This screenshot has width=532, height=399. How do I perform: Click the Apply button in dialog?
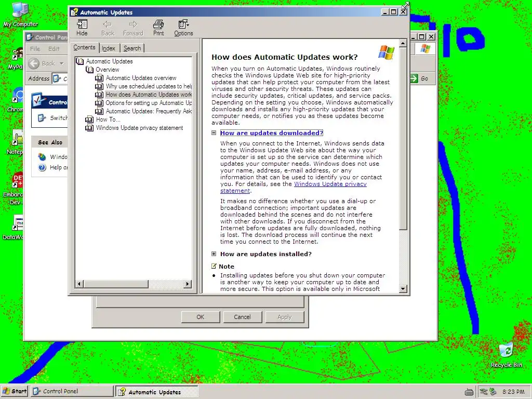click(x=284, y=317)
